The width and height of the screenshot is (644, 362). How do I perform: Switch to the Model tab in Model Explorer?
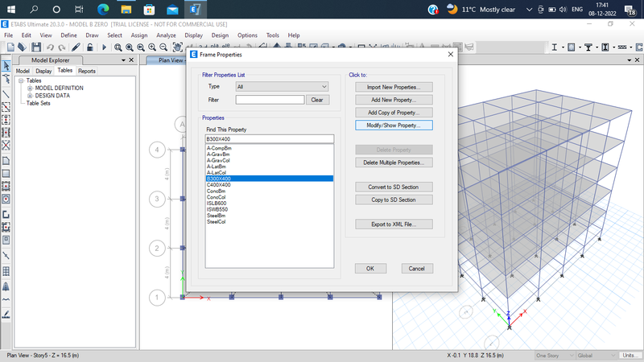(x=23, y=71)
